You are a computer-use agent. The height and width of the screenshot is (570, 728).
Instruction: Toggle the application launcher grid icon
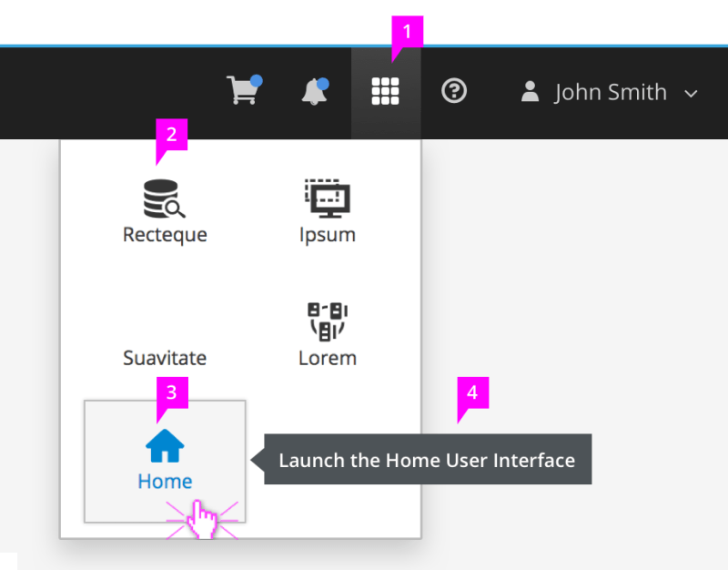(x=385, y=91)
